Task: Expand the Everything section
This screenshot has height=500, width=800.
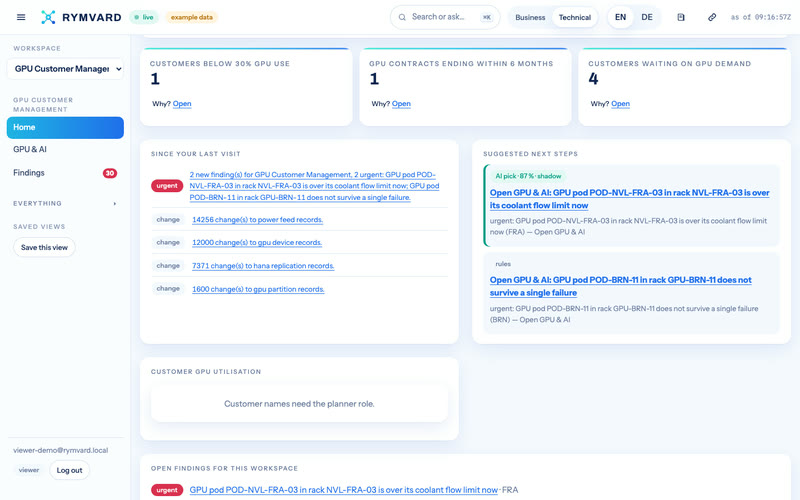Action: (x=65, y=204)
